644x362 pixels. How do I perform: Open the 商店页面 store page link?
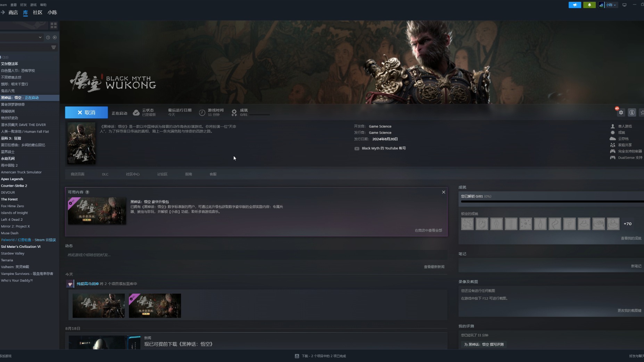(77, 174)
